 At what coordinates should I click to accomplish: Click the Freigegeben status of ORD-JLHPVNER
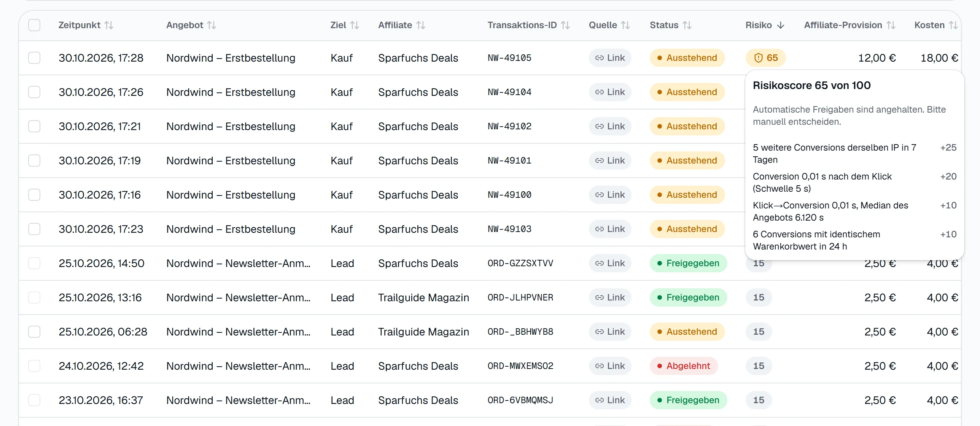688,297
